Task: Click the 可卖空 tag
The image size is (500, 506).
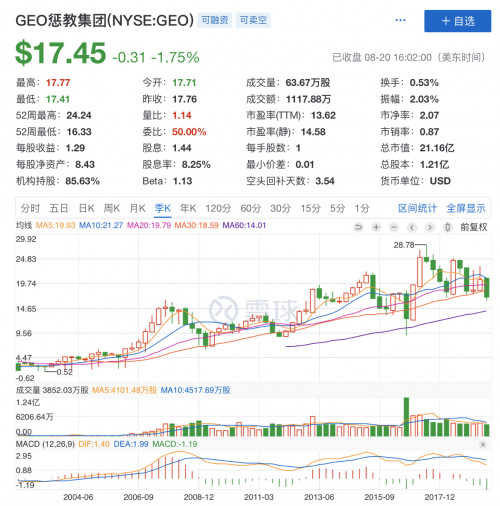Action: 253,20
